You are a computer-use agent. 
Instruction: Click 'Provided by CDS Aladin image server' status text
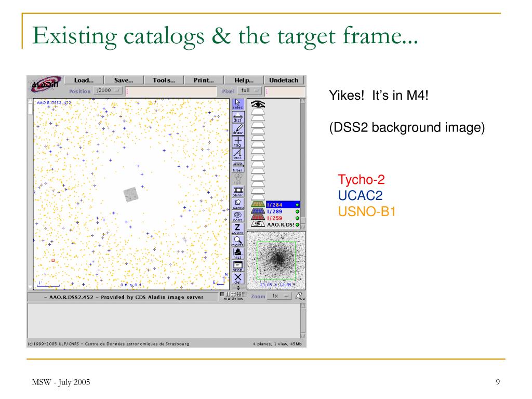[152, 297]
